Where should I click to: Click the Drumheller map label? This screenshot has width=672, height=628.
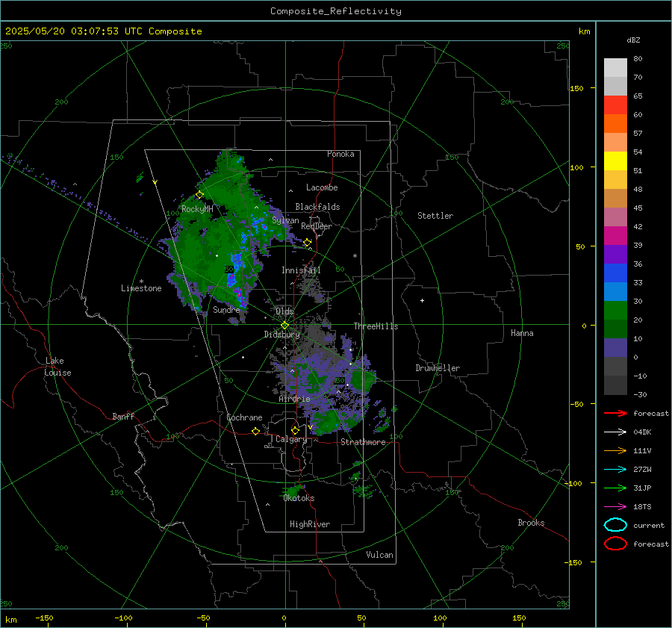[x=438, y=368]
